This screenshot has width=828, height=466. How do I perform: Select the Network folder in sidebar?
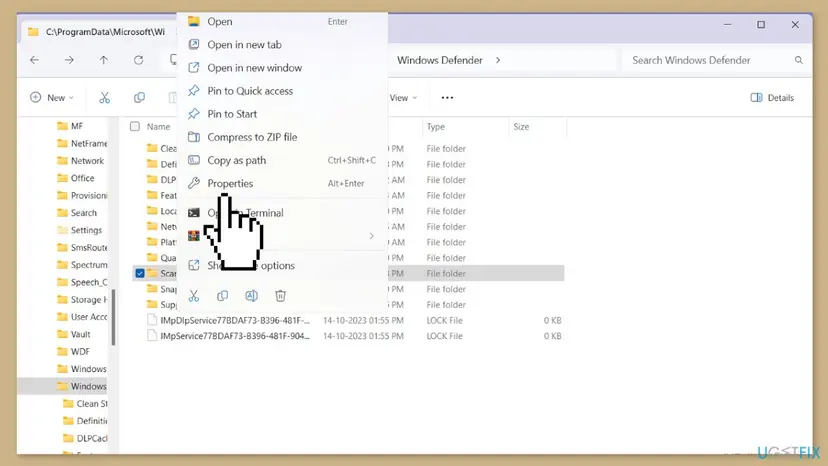click(87, 161)
